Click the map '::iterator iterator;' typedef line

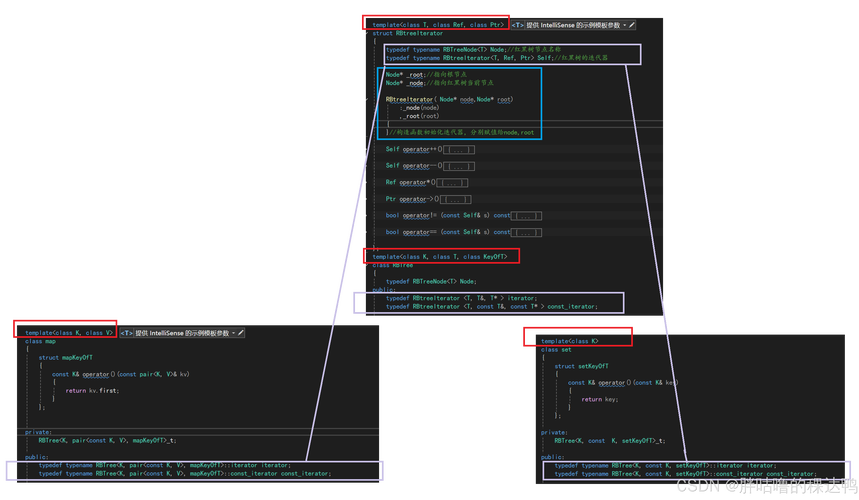tap(164, 465)
